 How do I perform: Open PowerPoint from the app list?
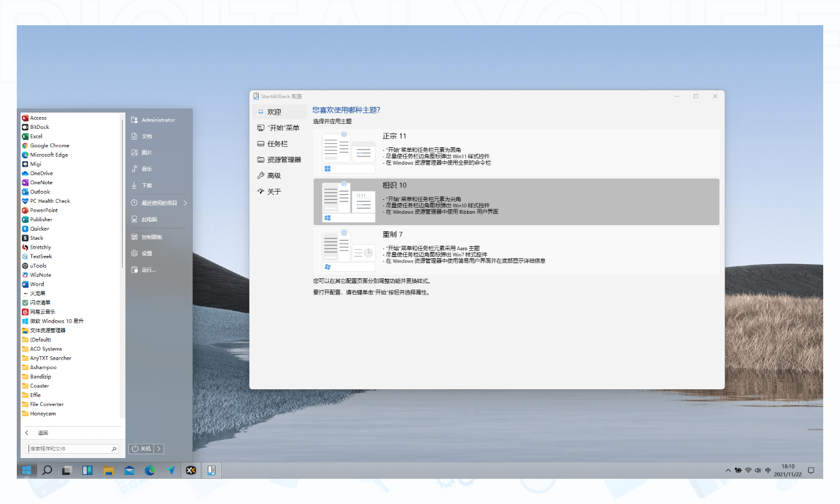click(44, 210)
